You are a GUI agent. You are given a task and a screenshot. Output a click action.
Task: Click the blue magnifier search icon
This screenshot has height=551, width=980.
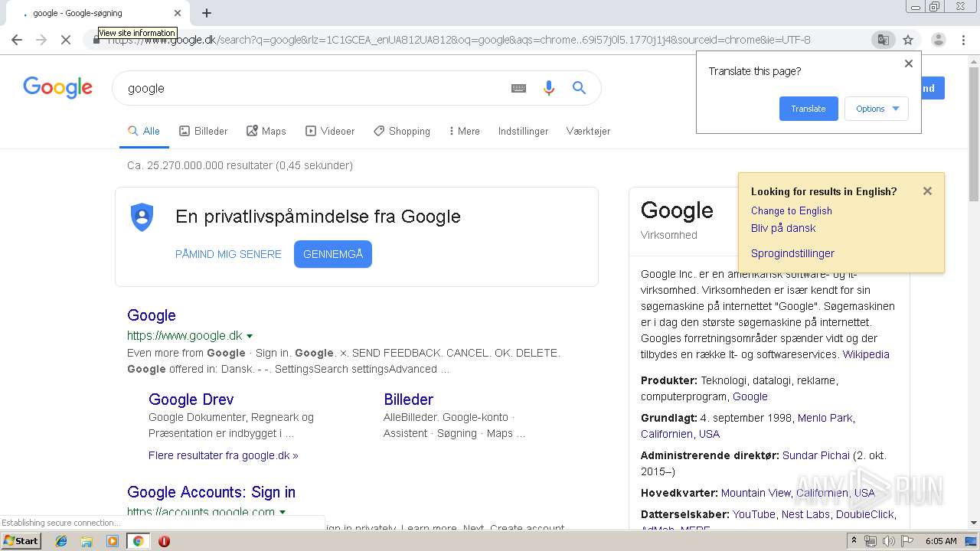click(579, 88)
